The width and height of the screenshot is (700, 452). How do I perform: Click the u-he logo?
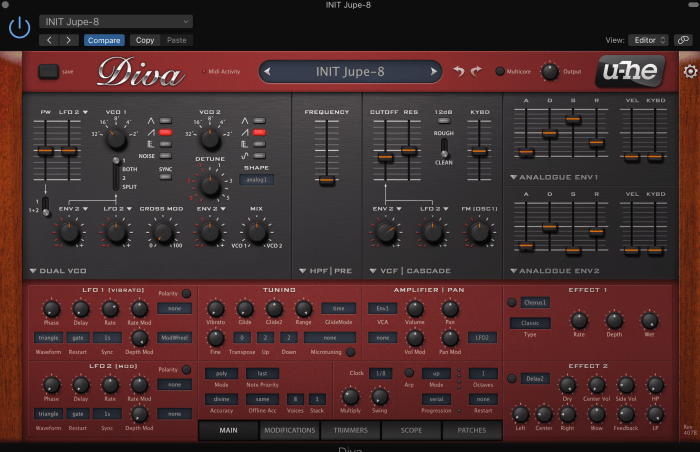click(x=628, y=71)
